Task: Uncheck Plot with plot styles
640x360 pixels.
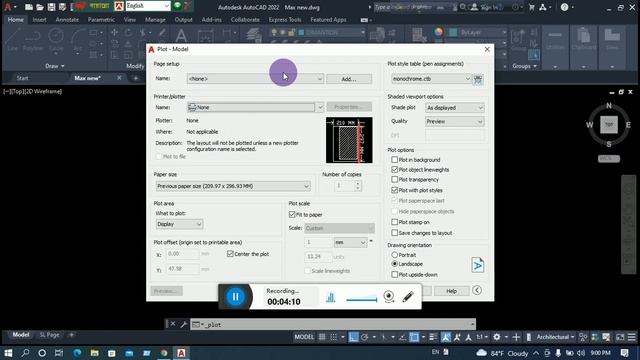Action: (x=394, y=190)
